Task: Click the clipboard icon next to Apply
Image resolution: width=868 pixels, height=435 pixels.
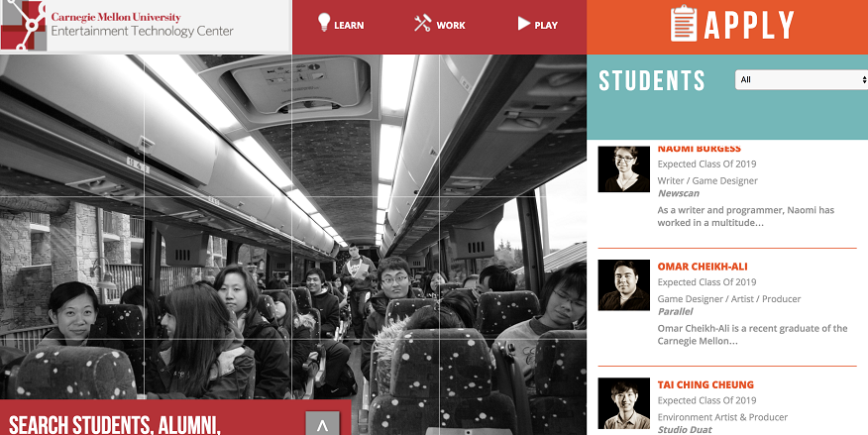Action: point(684,23)
